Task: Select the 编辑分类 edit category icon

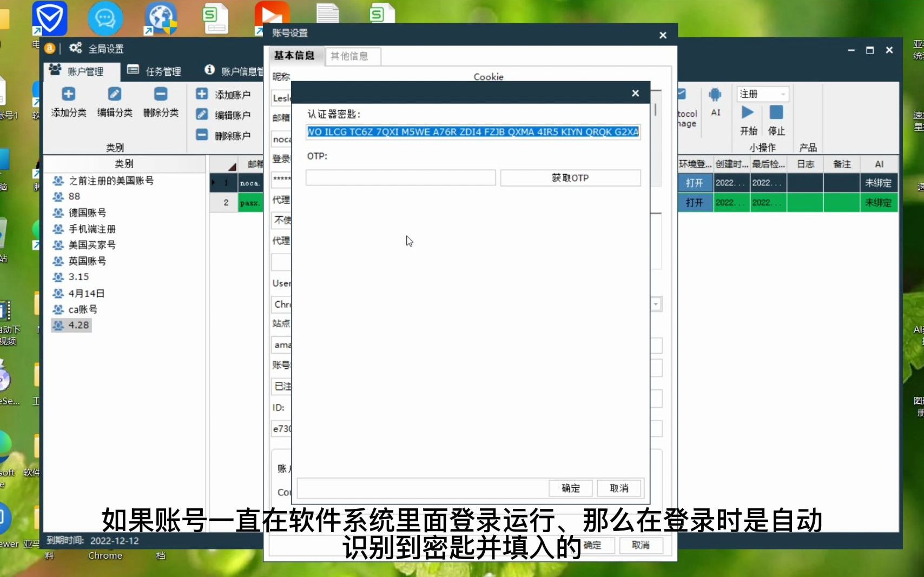Action: [x=114, y=94]
